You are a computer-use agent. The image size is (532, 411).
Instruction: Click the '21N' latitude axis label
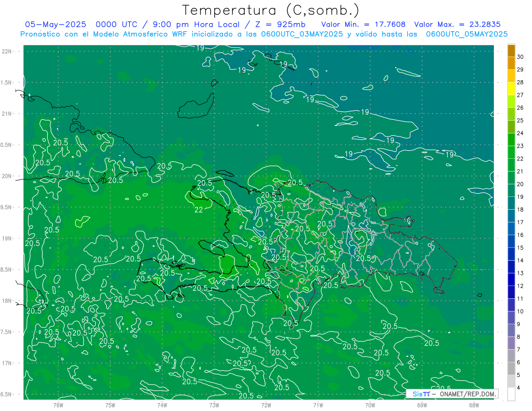[x=8, y=114]
